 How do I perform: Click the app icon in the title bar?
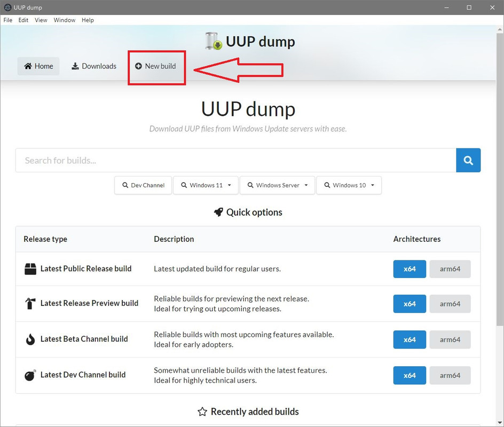click(7, 7)
